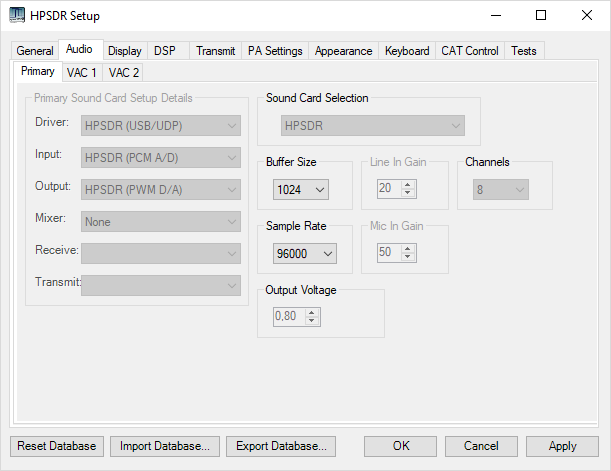Click the Line In Gain value field
Viewport: 611px width, 471px height.
click(x=390, y=189)
